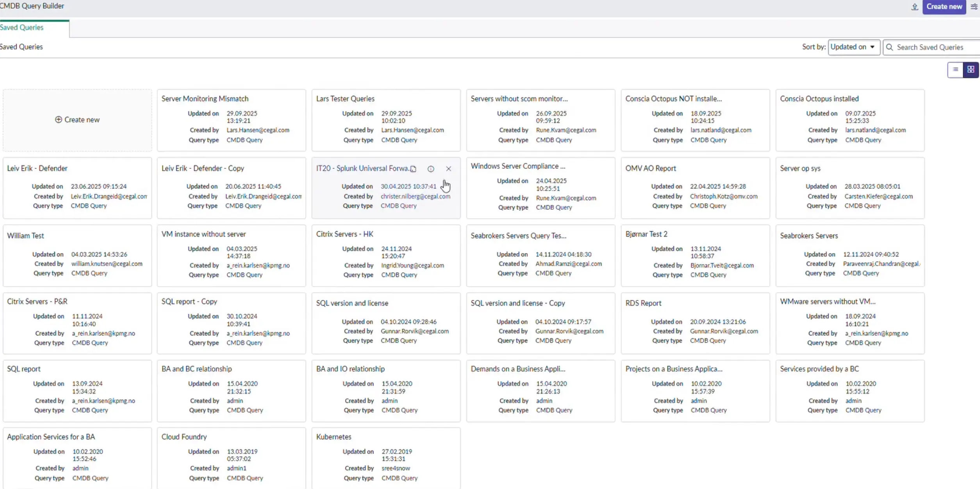The height and width of the screenshot is (489, 980).
Task: Click the import upload arrow icon
Action: click(x=914, y=7)
